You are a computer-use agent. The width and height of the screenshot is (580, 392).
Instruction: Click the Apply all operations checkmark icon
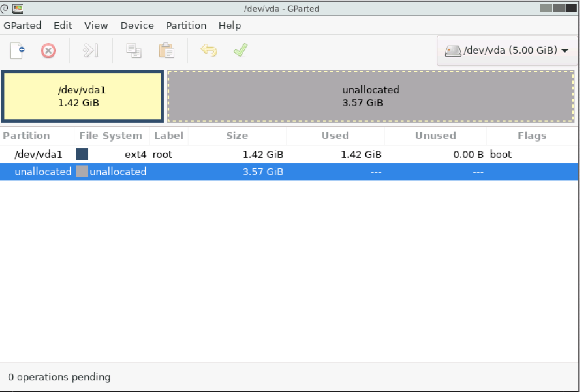click(x=240, y=50)
